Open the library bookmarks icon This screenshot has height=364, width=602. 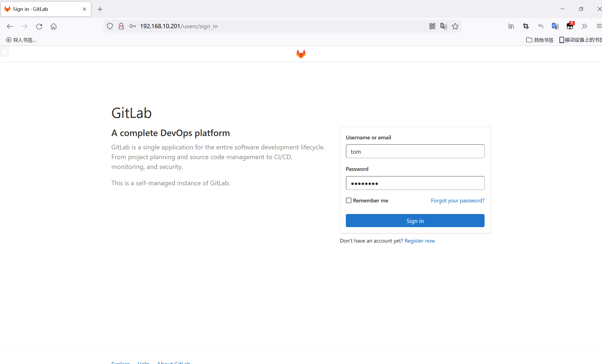click(x=511, y=26)
